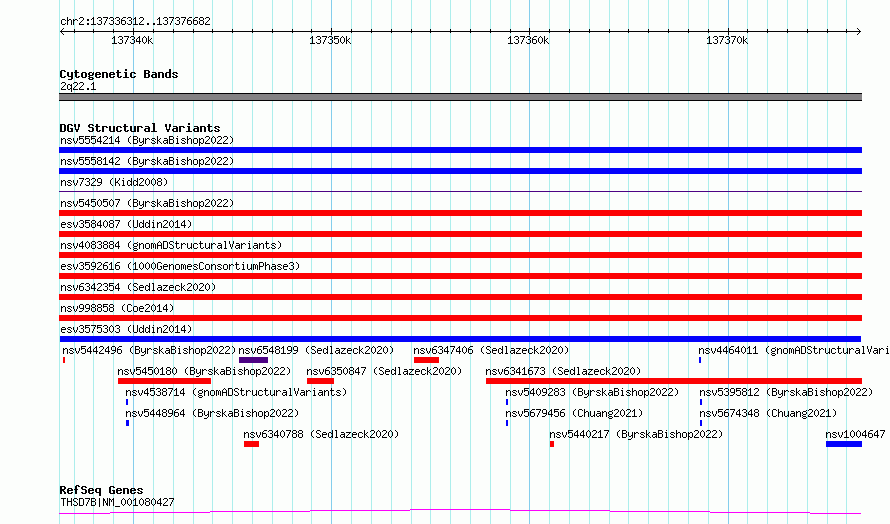Click the magenta THSD7B gene line

(x=460, y=512)
